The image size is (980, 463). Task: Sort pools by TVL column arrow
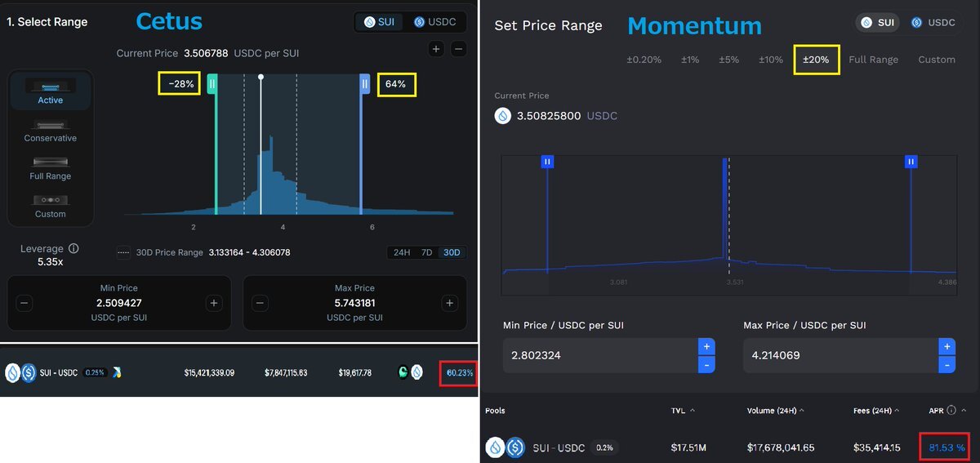[x=693, y=411]
